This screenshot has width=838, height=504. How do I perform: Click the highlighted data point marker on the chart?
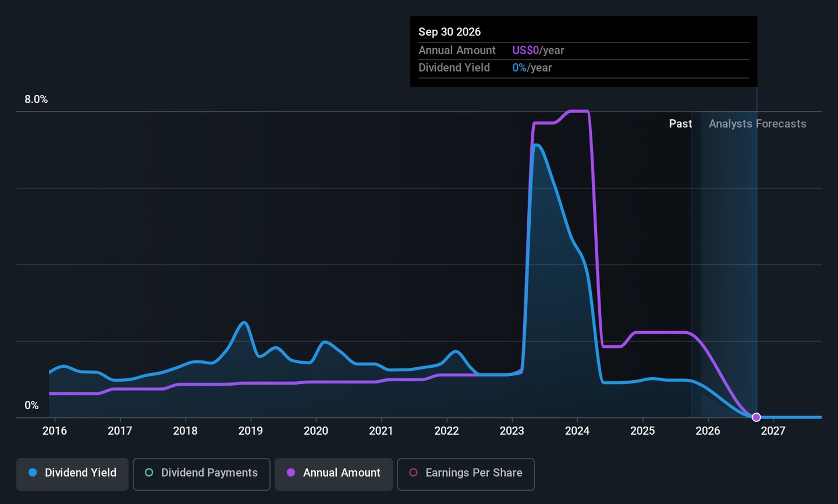click(756, 417)
